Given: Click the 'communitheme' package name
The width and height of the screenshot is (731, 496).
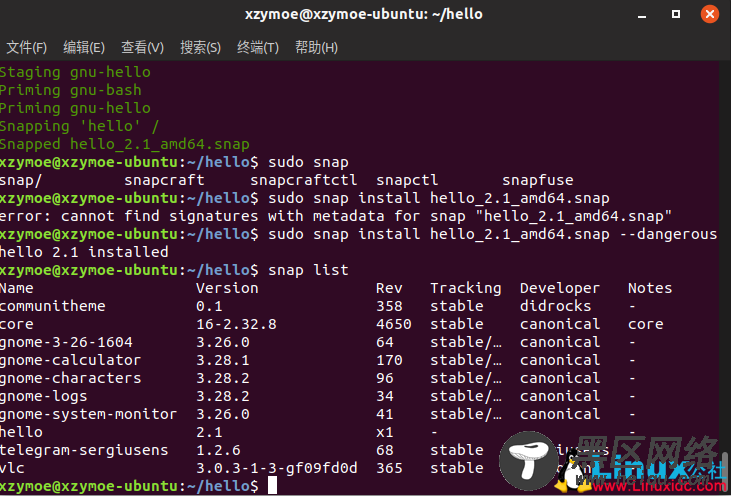Looking at the screenshot, I should pos(53,306).
